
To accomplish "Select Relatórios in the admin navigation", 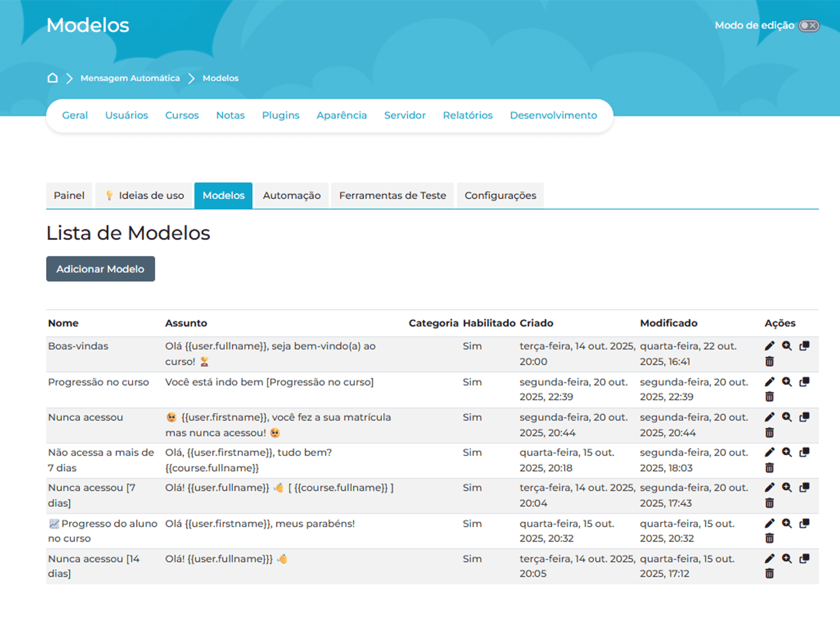I will point(467,115).
